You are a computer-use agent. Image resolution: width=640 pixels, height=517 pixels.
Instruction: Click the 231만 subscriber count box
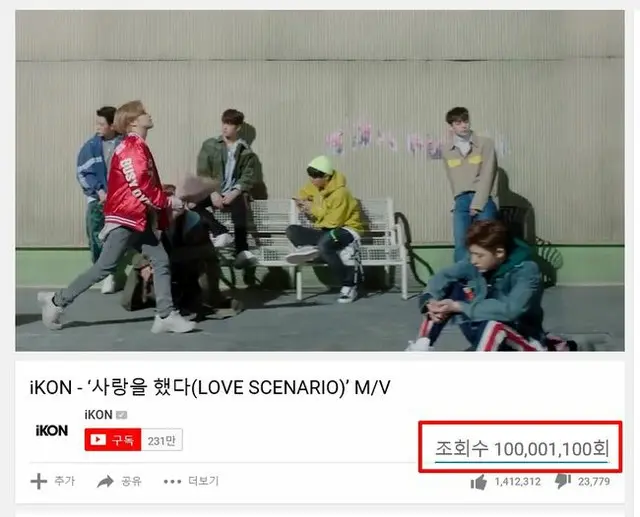pos(162,440)
